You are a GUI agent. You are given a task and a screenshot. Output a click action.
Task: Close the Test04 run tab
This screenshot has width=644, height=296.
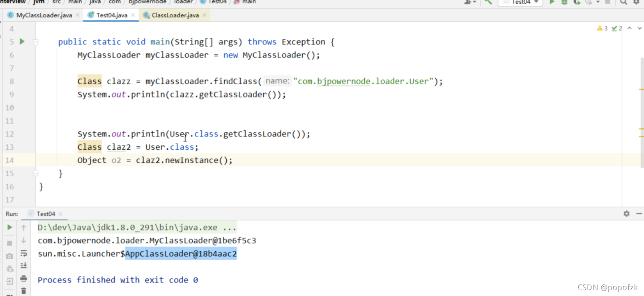(x=61, y=214)
